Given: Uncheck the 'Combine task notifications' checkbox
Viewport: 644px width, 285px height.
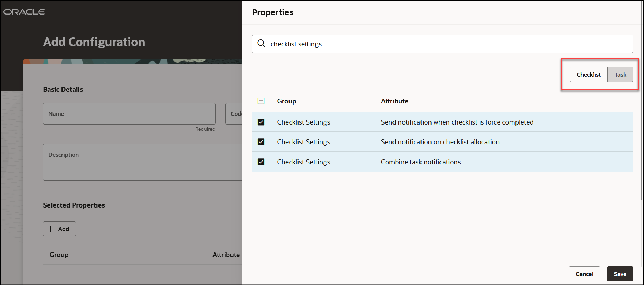Looking at the screenshot, I should [x=261, y=162].
